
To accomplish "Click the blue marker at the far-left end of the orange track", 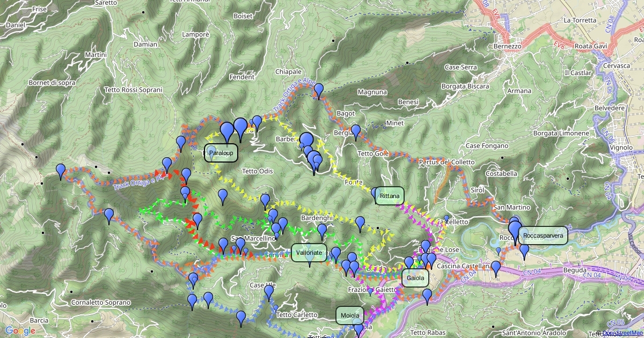I will click(x=61, y=171).
